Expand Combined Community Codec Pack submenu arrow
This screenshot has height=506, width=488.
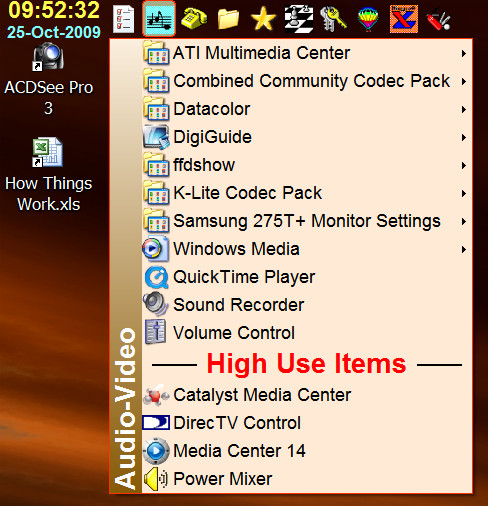(x=464, y=81)
